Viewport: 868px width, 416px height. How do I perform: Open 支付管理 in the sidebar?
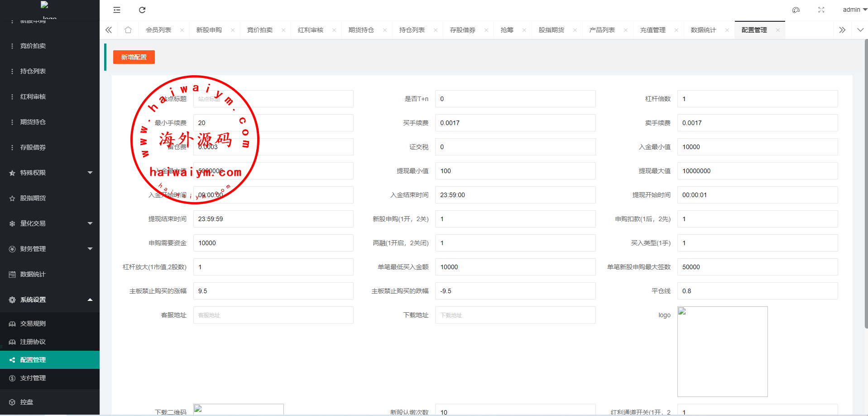coord(33,378)
